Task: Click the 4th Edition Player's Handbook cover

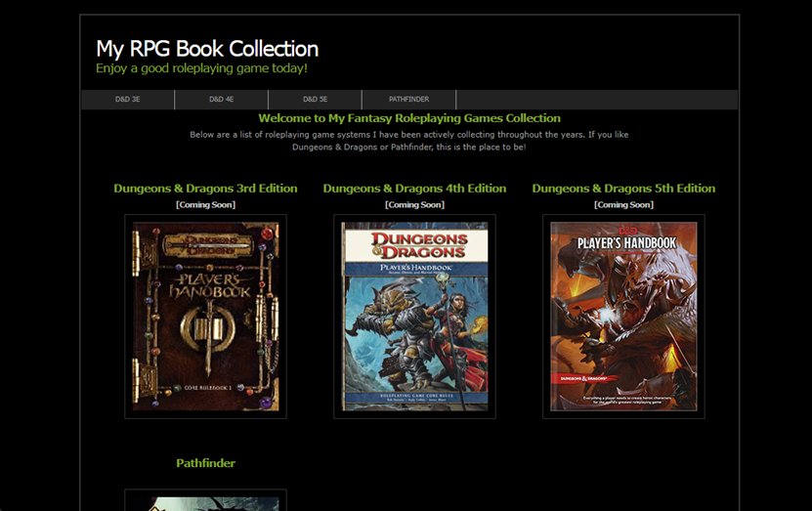Action: [x=415, y=317]
